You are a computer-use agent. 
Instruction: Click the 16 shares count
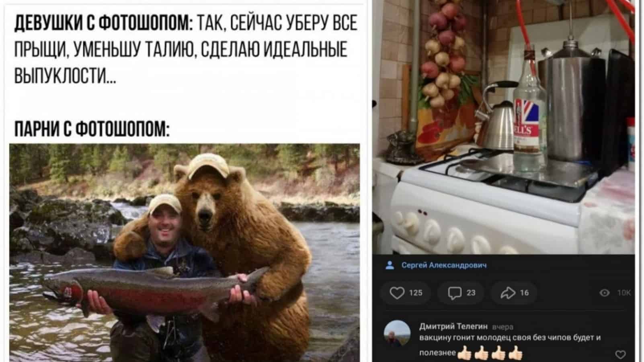click(x=524, y=293)
